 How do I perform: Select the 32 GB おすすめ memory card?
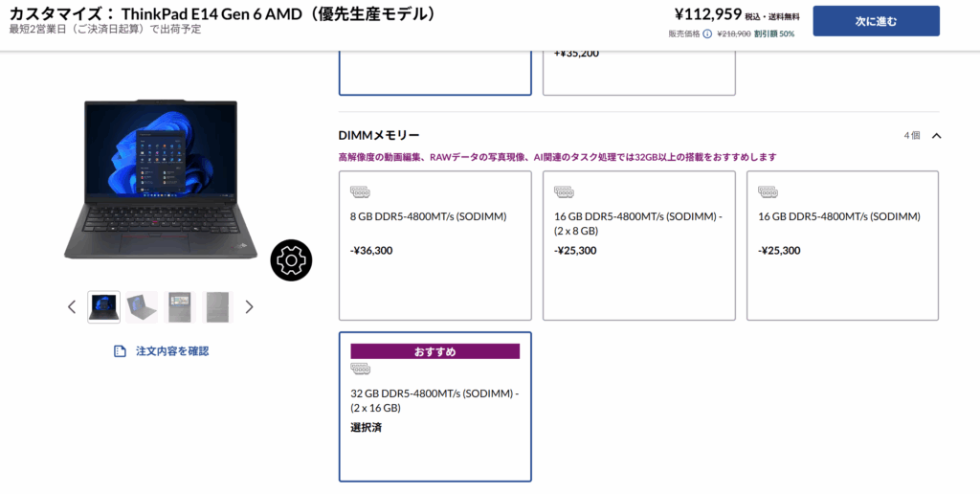435,407
